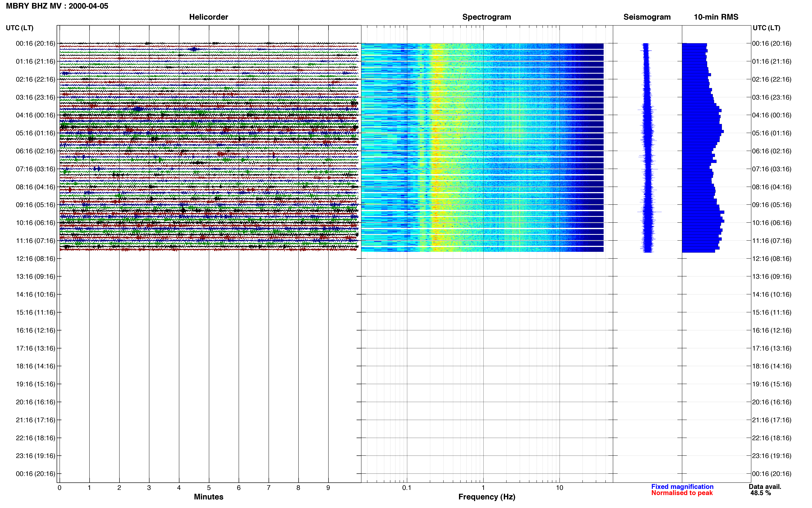Select left time label '20:16 (16:16)'
Screen dimensions: 812x508
click(x=36, y=402)
